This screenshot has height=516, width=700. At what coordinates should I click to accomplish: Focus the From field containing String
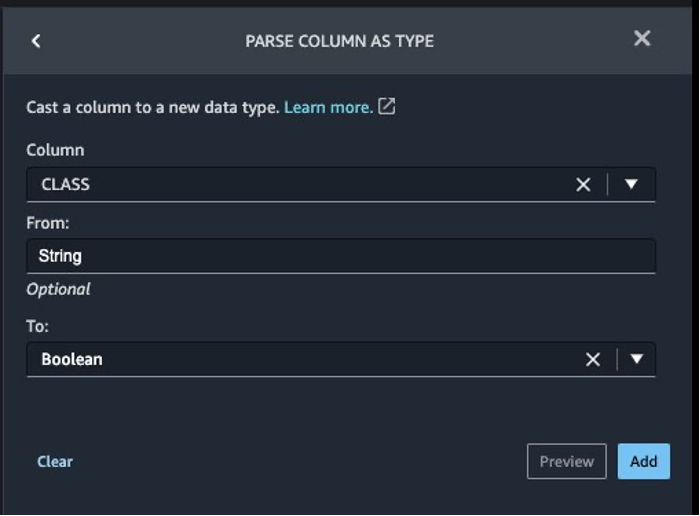point(341,256)
